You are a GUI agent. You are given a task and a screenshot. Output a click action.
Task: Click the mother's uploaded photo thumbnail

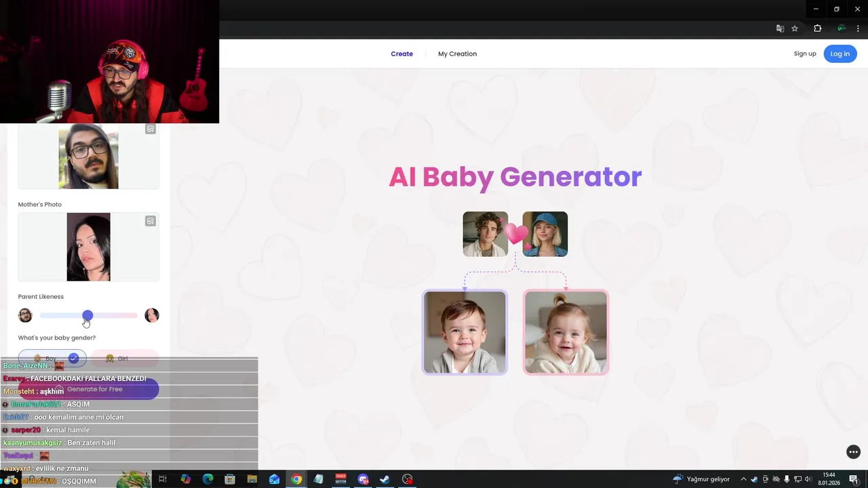88,247
